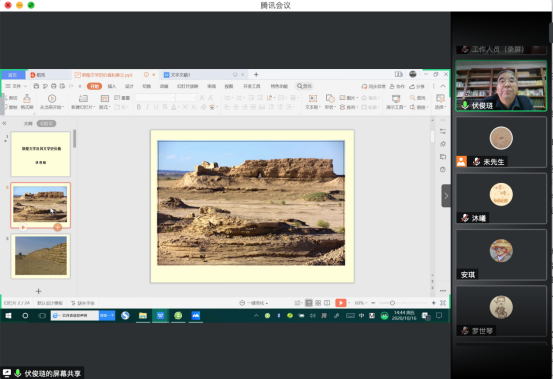Screen dimensions: 553x379
Task: Click the plus button to add new slide
Action: tap(38, 291)
